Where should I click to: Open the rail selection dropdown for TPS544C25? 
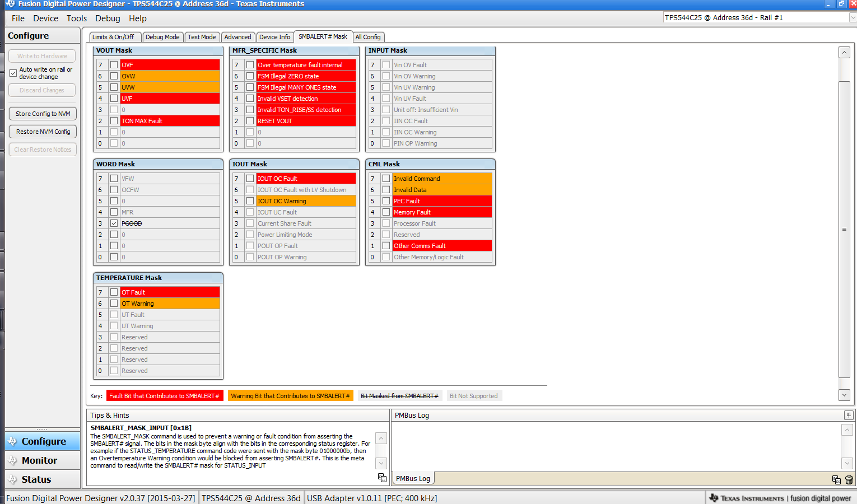coord(850,17)
